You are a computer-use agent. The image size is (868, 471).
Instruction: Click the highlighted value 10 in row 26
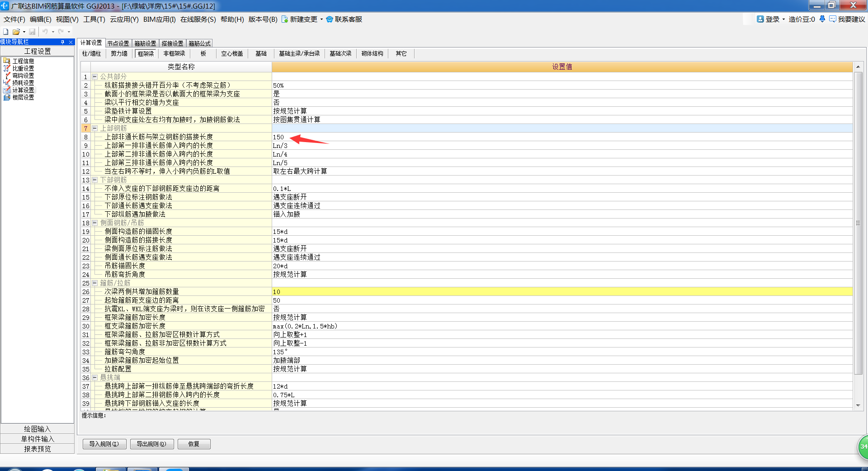point(562,292)
